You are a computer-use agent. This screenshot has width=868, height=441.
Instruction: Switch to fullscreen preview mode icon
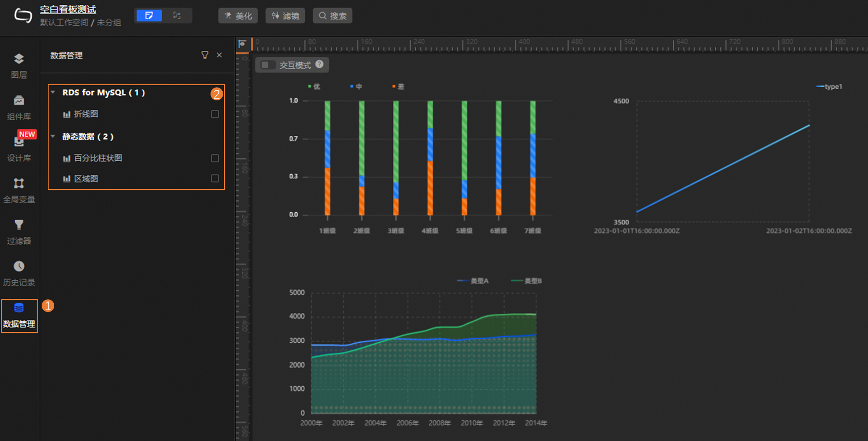177,15
